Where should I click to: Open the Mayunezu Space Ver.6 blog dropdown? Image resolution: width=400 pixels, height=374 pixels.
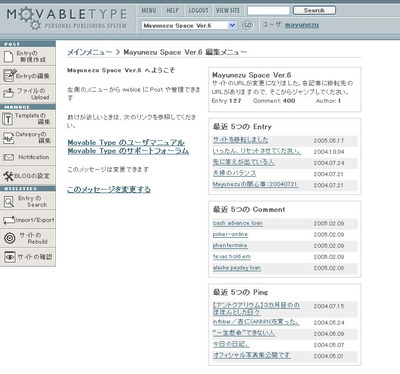click(189, 25)
